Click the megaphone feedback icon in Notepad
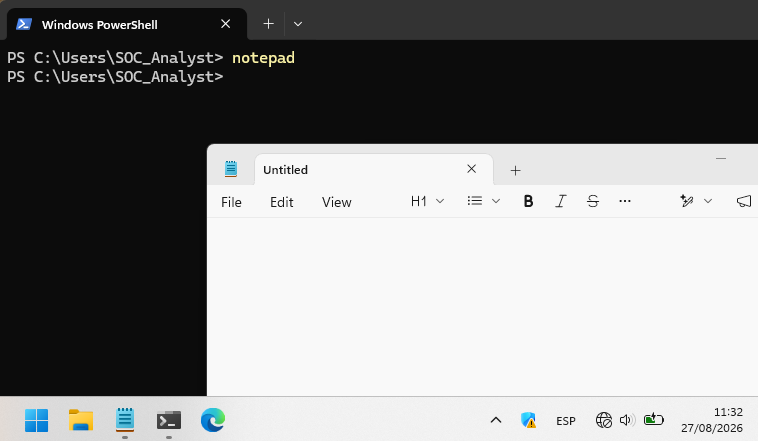 (744, 201)
